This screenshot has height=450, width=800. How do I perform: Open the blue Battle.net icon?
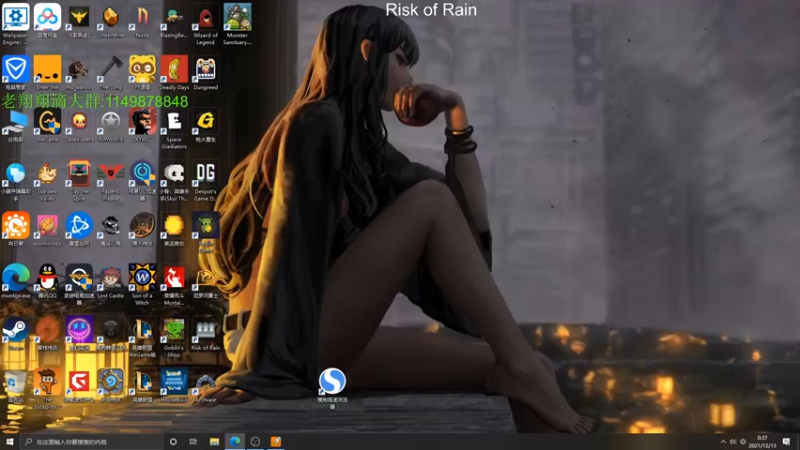[x=79, y=230]
